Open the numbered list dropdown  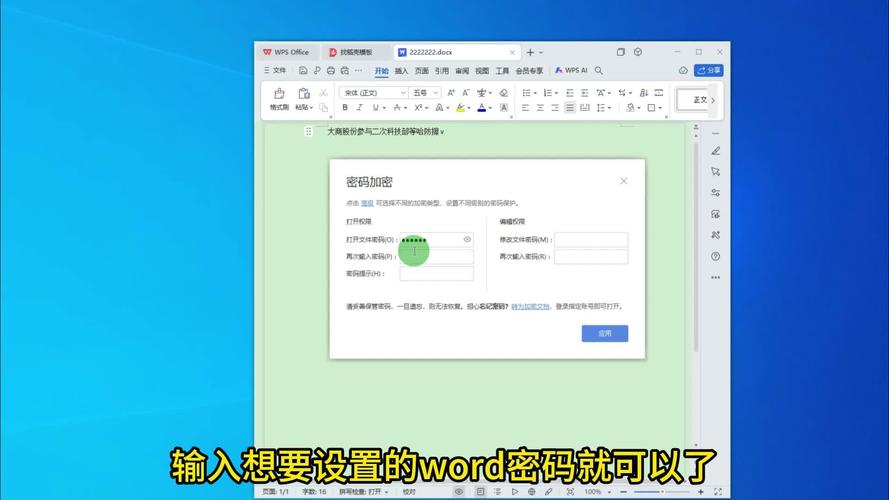point(556,93)
